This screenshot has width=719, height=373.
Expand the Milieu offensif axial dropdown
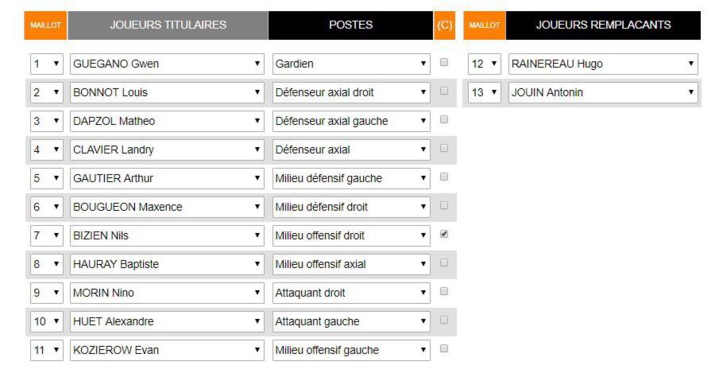(351, 264)
